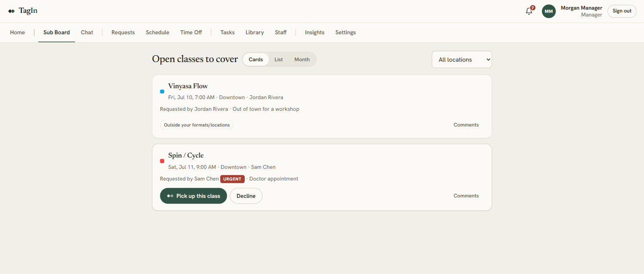Viewport: 644px width, 274px height.
Task: Open the Library tab
Action: 255,33
